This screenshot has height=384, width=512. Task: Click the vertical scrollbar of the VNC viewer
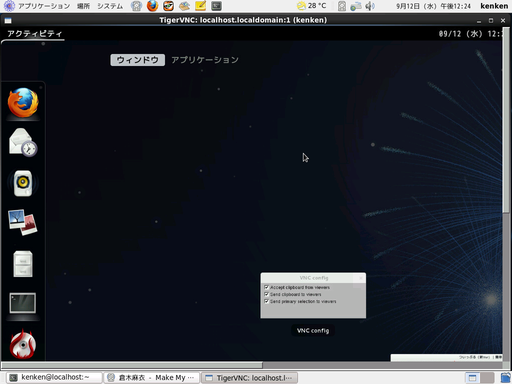coord(506,120)
